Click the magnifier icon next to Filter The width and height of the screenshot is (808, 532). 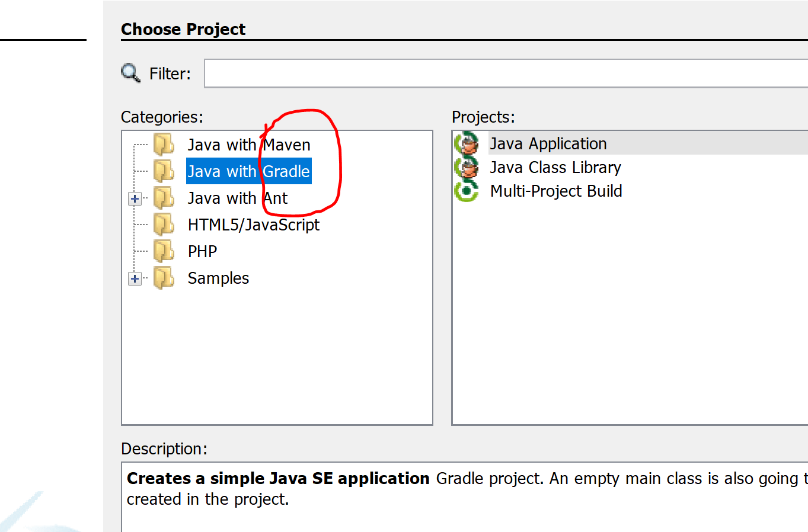click(x=130, y=73)
